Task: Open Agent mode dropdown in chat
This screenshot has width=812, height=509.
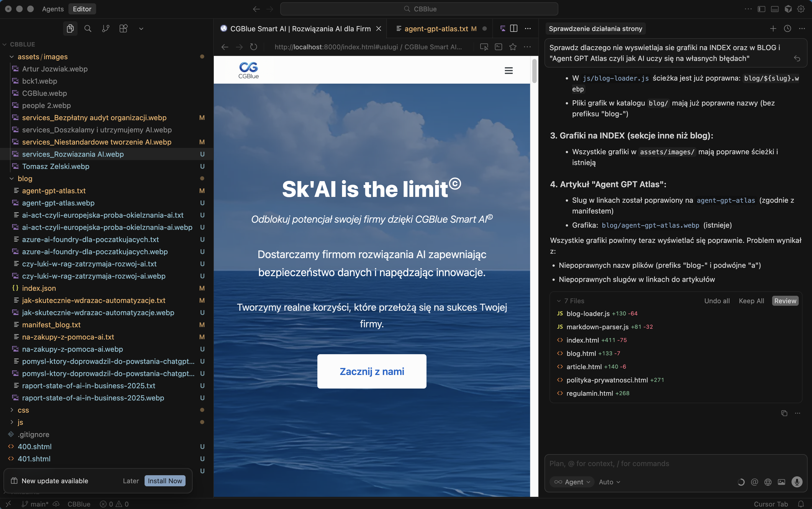Action: 572,482
